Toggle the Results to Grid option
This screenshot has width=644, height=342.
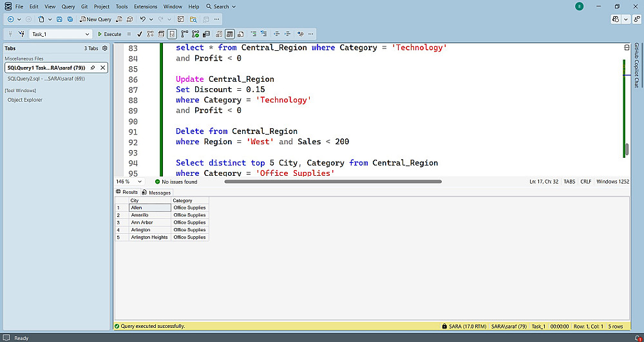[230, 34]
